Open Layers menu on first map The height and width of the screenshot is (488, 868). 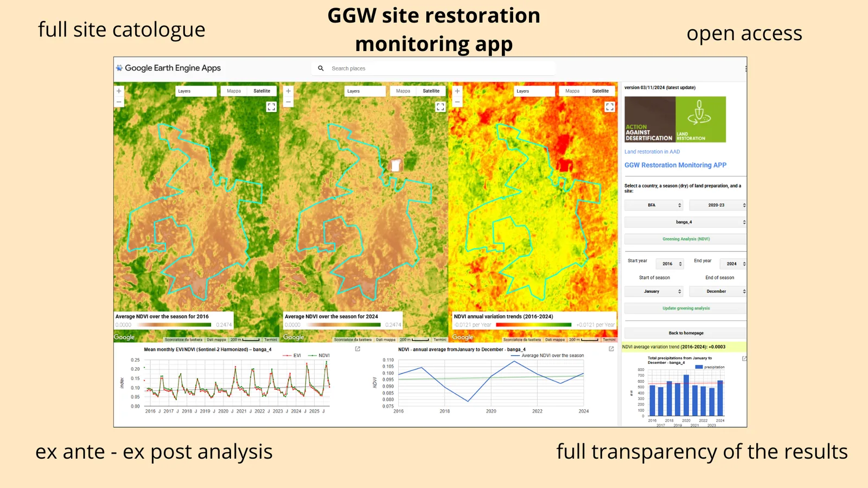(x=196, y=91)
